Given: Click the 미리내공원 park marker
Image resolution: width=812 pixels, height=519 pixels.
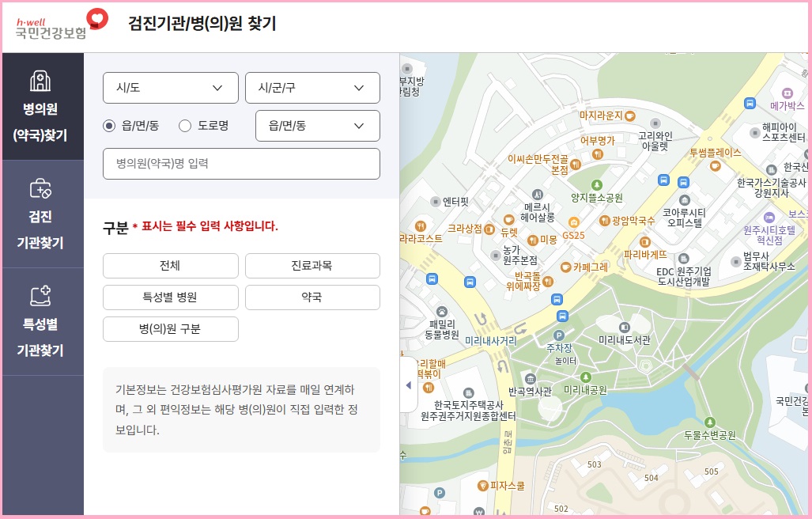Looking at the screenshot, I should tap(586, 377).
